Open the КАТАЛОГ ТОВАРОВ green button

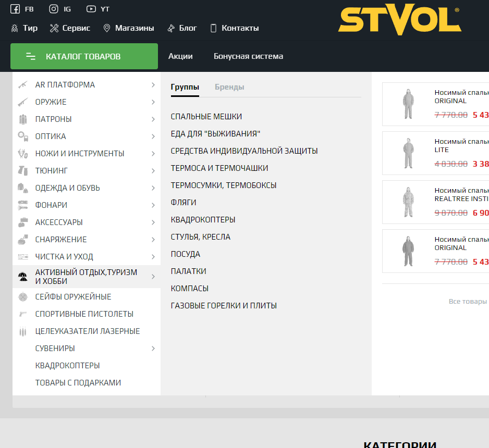[84, 56]
